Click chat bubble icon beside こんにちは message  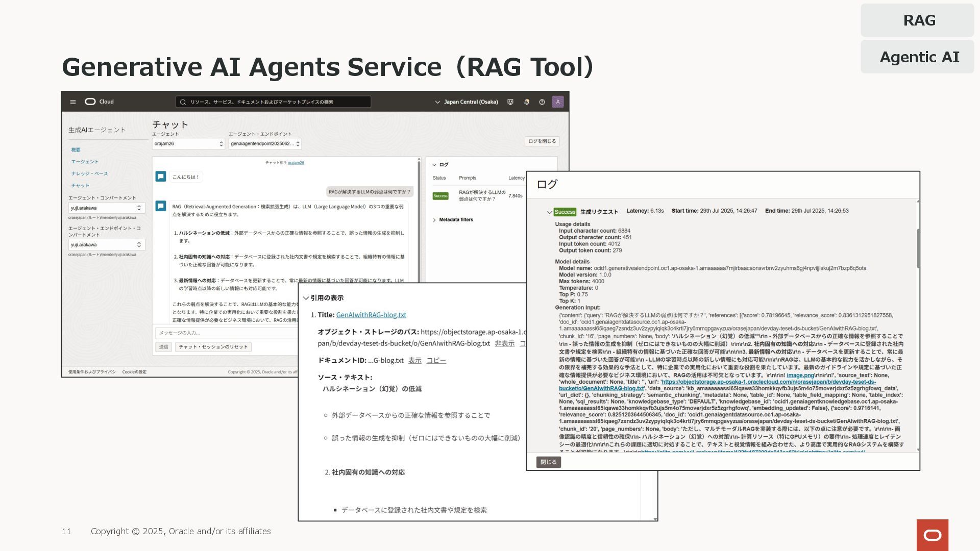pyautogui.click(x=161, y=177)
